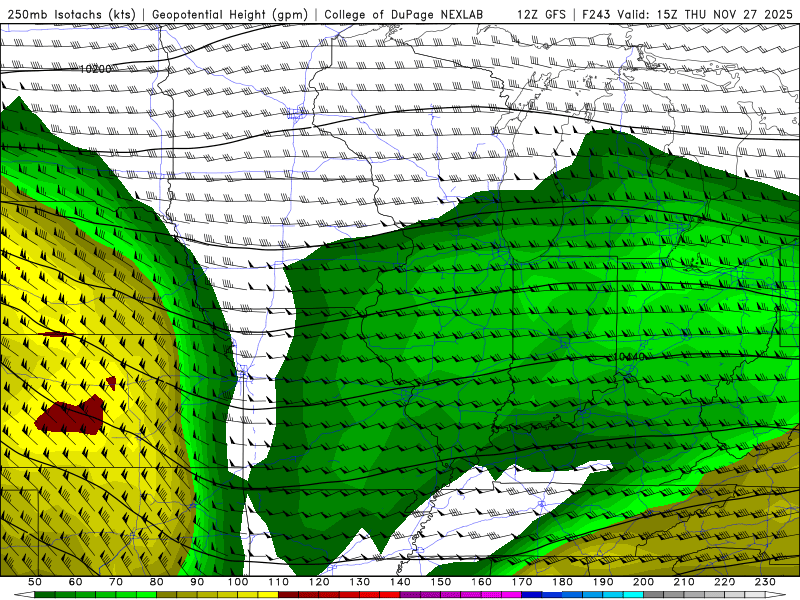The image size is (800, 600).
Task: Click the 80 value on the color scale
Action: (157, 582)
